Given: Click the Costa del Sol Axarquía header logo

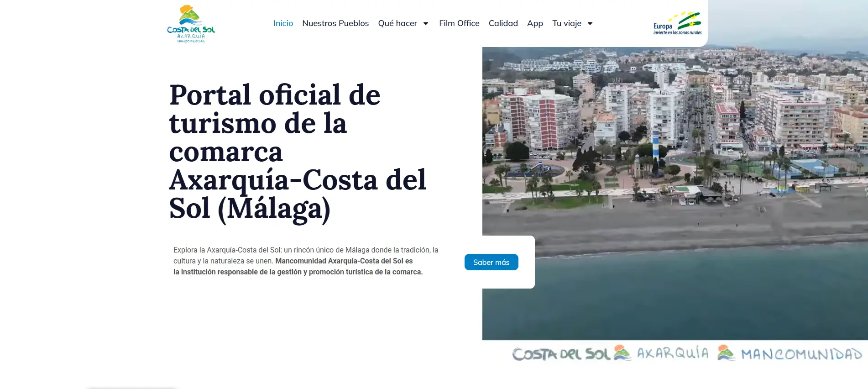Looking at the screenshot, I should pos(191,24).
